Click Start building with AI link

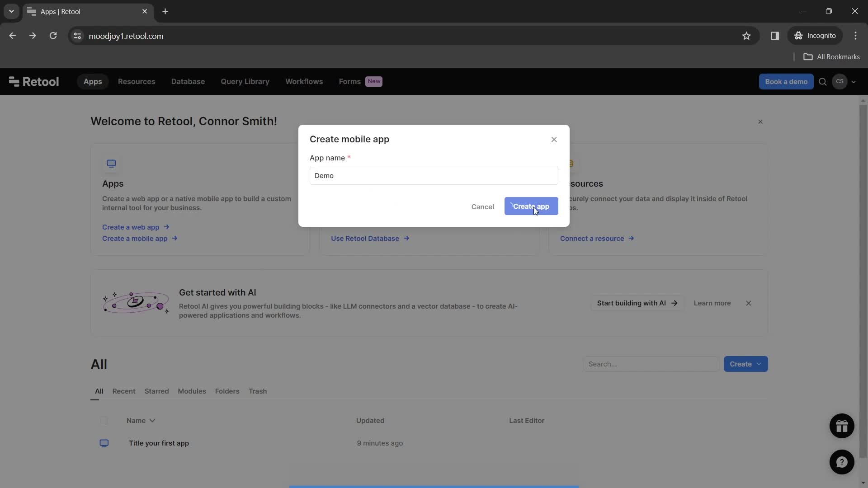[637, 303]
